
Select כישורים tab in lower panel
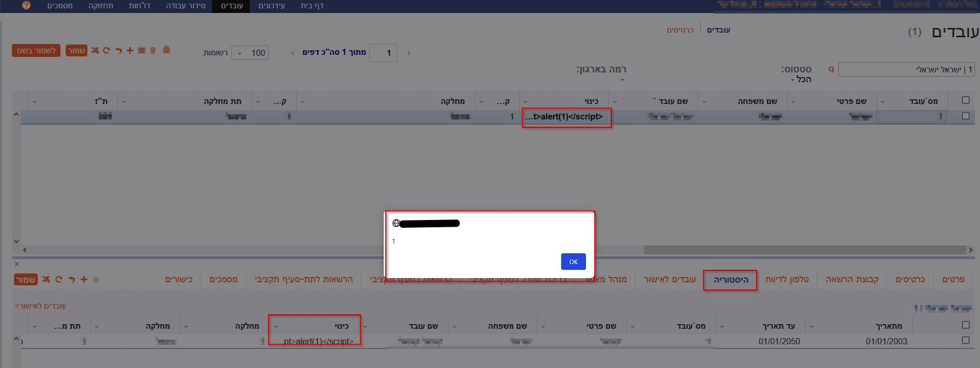[x=179, y=279]
